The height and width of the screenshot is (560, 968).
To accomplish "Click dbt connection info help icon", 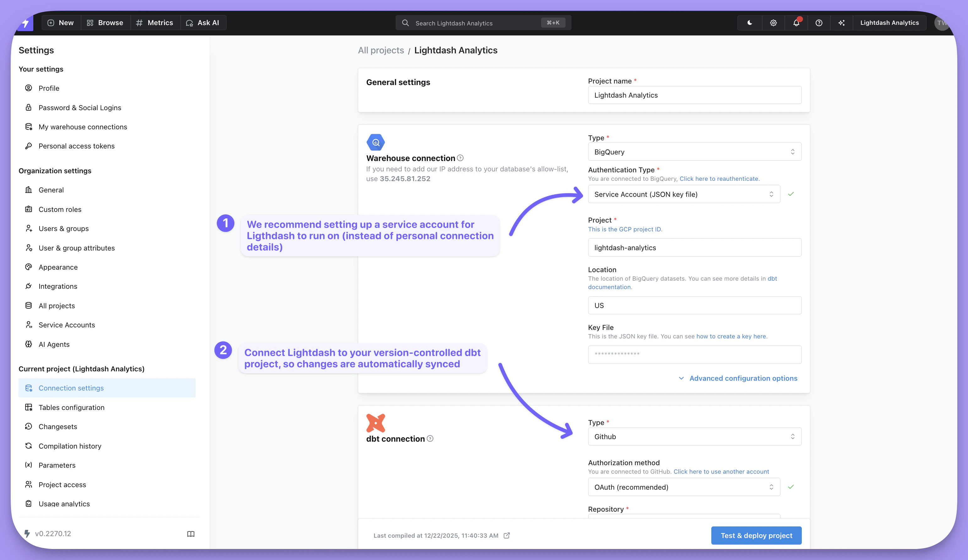I will [430, 438].
